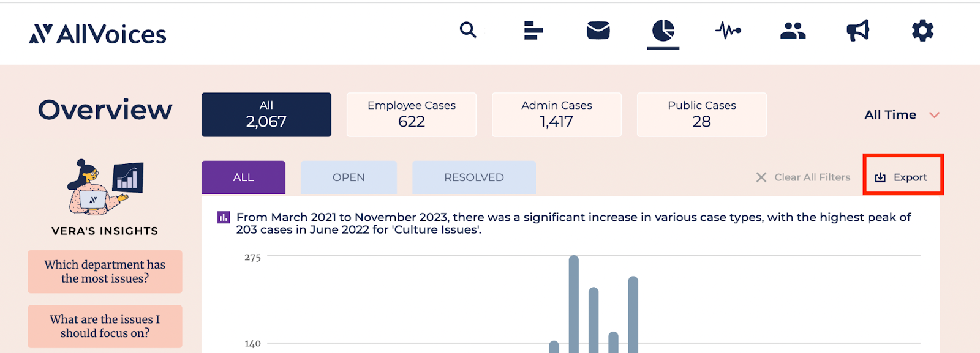Select the pie chart overview icon

tap(663, 31)
